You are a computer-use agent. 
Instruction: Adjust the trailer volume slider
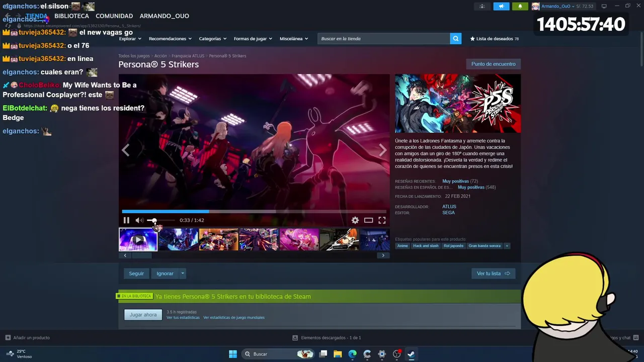(160, 220)
